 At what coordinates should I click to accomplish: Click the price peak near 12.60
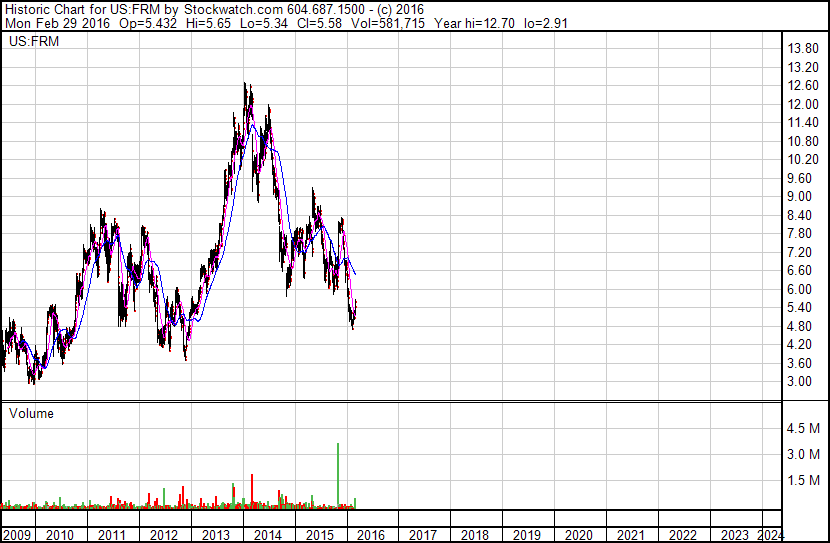tap(245, 84)
